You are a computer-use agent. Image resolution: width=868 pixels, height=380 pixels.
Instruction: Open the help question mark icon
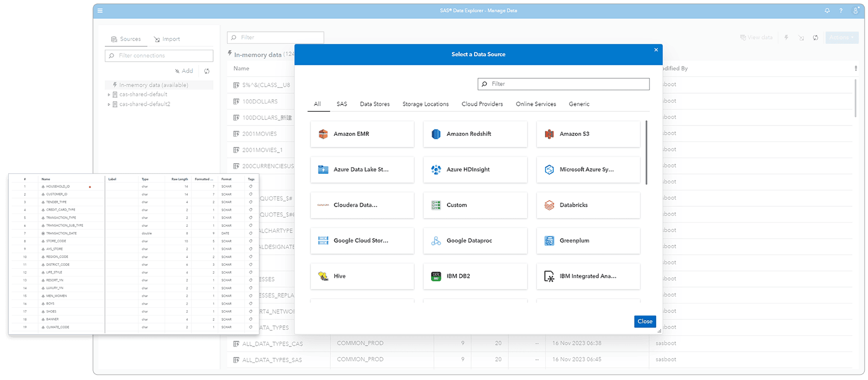tap(841, 11)
